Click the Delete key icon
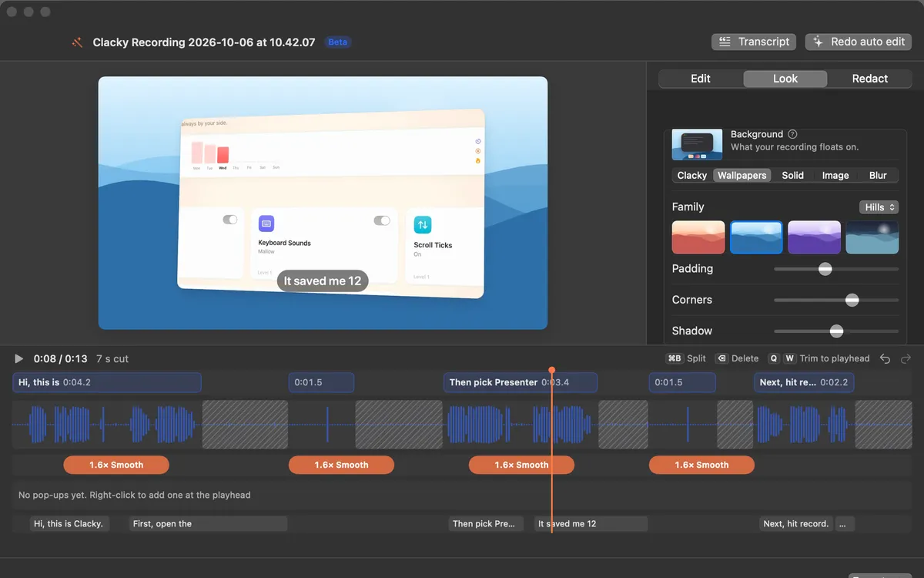 [721, 358]
